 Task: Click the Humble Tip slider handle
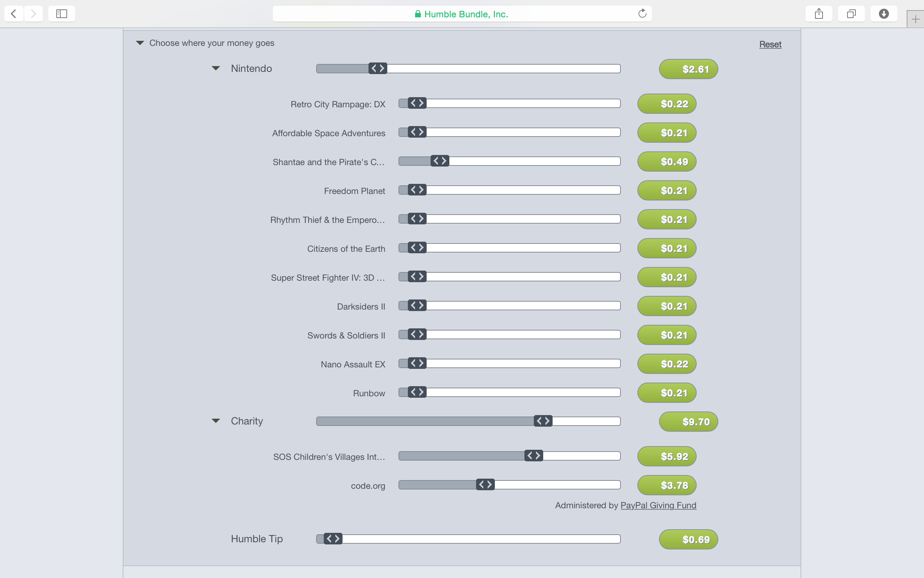(333, 539)
